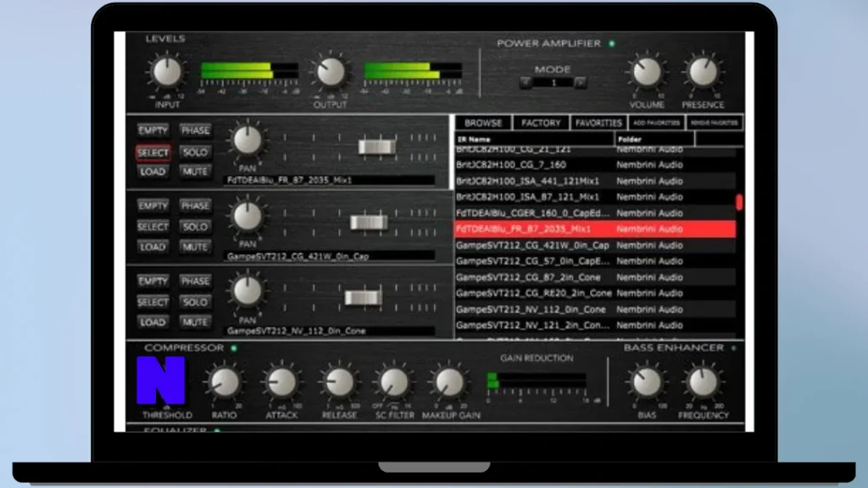Viewport: 868px width, 488px height.
Task: Click Remove Favorites button
Action: pyautogui.click(x=714, y=123)
